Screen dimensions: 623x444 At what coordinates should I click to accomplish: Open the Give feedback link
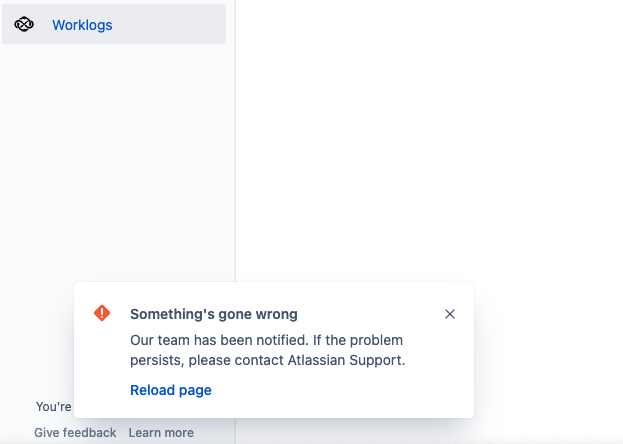tap(75, 432)
